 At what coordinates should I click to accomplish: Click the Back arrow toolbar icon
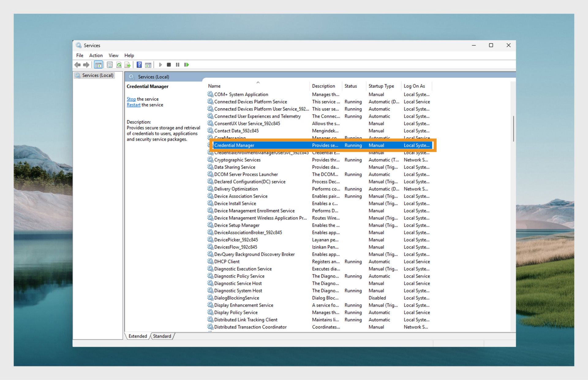(x=77, y=65)
